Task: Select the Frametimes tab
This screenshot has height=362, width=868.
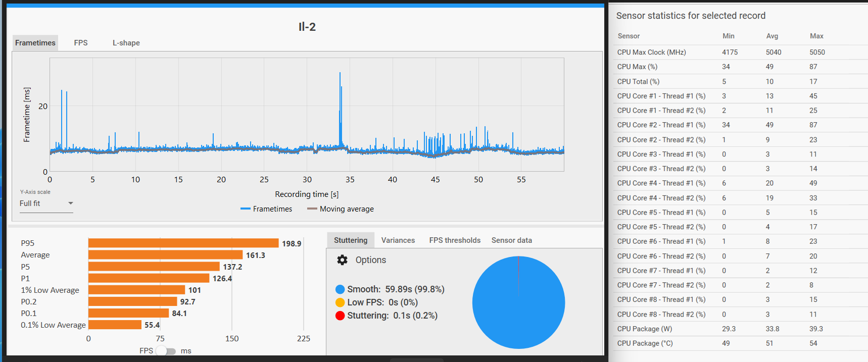Action: (x=35, y=43)
